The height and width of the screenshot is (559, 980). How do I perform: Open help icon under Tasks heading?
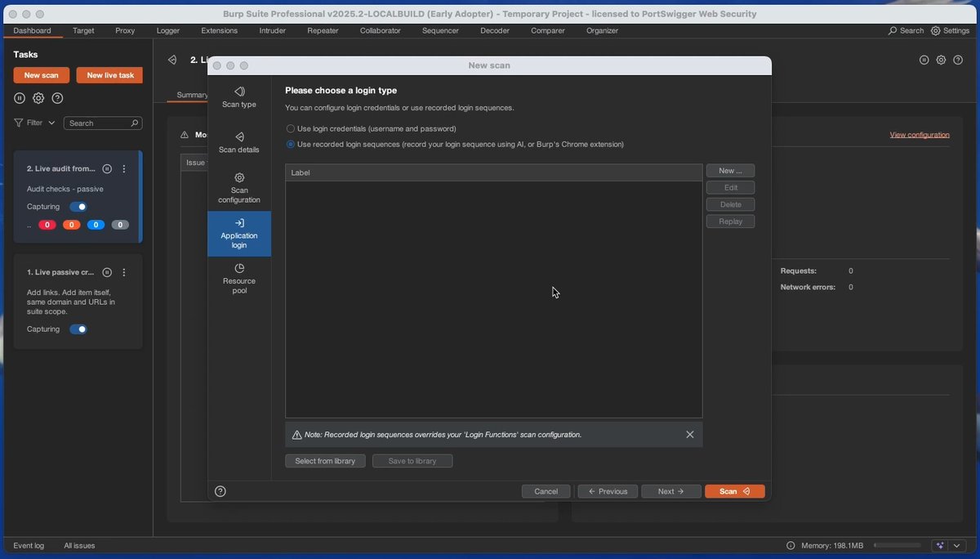point(57,98)
